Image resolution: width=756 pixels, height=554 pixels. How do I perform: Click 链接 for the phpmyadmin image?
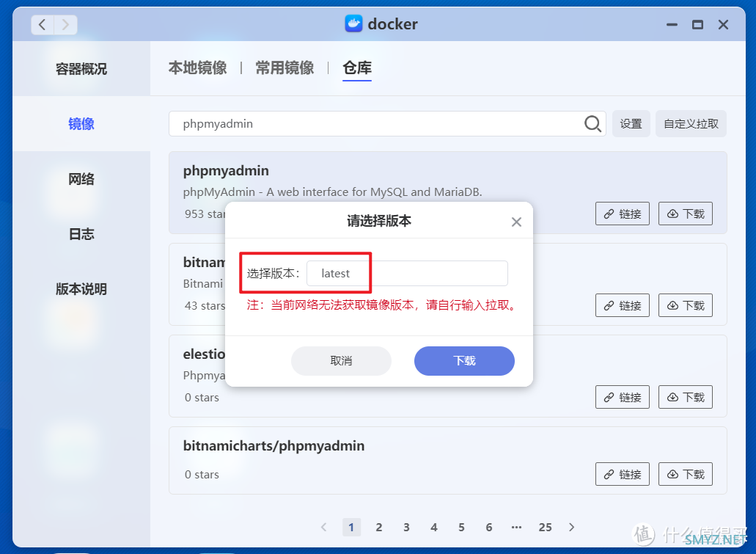point(623,214)
